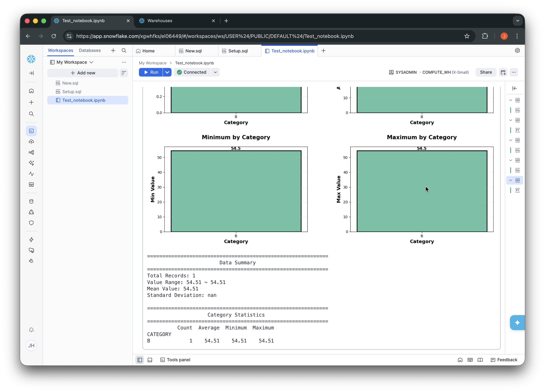Jump to the last PY cell in outline
Image resolution: width=545 pixels, height=392 pixels.
(x=517, y=190)
